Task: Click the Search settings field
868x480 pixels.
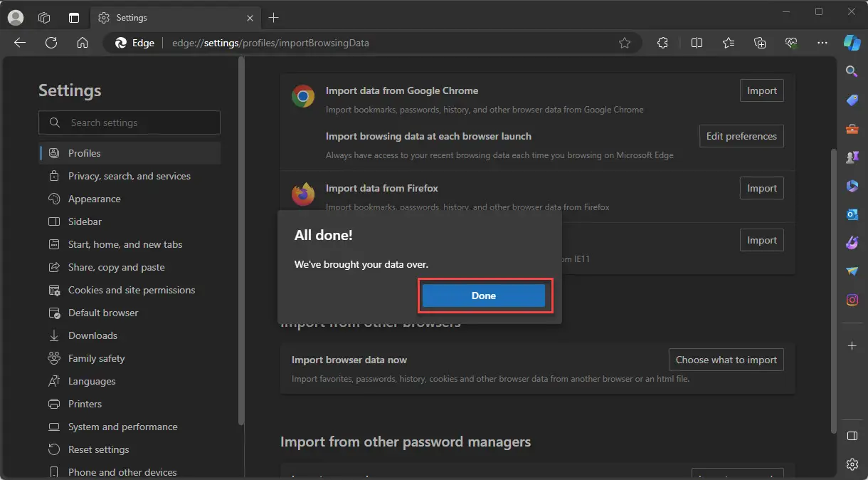Action: (x=129, y=122)
